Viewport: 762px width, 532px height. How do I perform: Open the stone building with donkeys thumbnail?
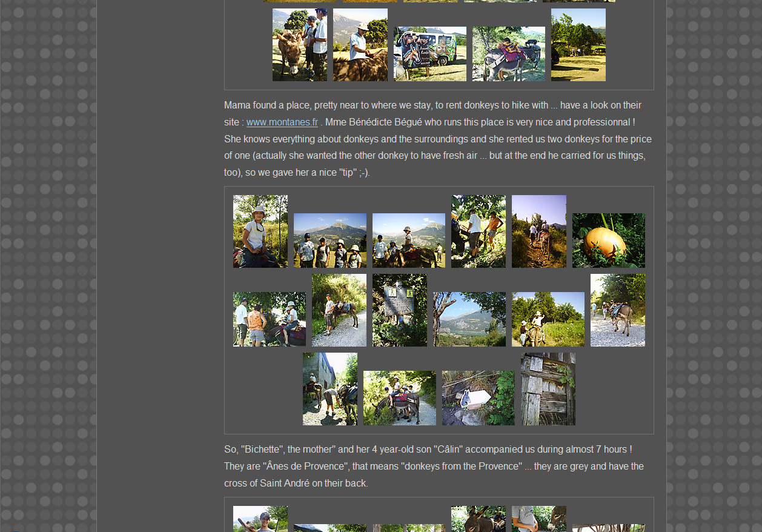(330, 389)
